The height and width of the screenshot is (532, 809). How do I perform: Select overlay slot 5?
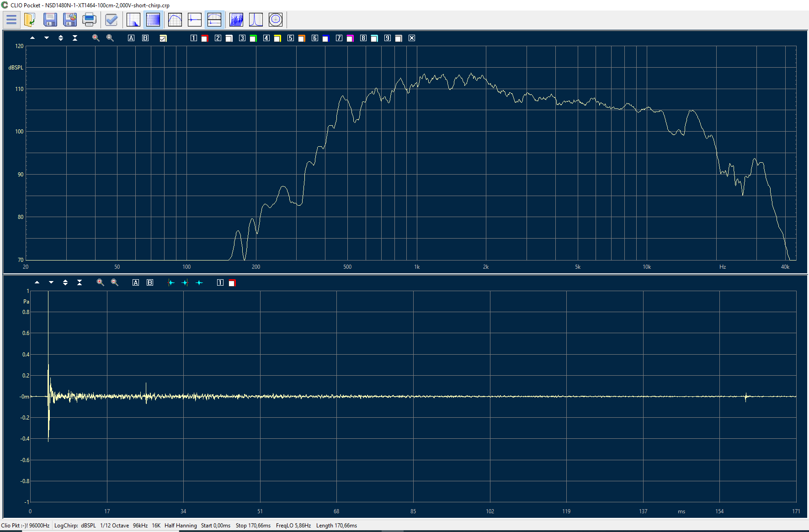(291, 38)
